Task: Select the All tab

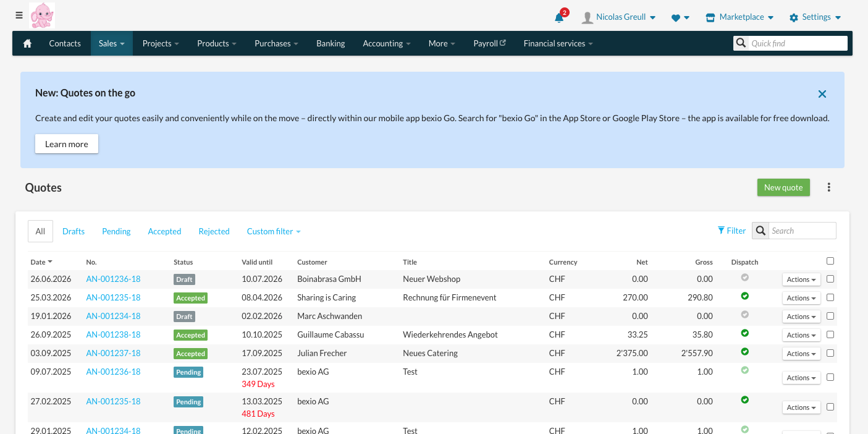Action: point(40,231)
